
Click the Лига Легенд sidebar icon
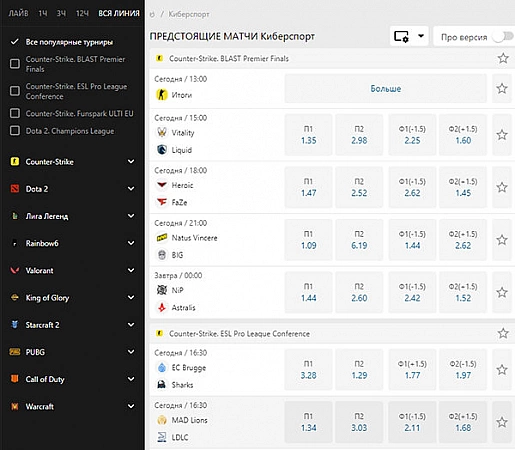coord(15,216)
